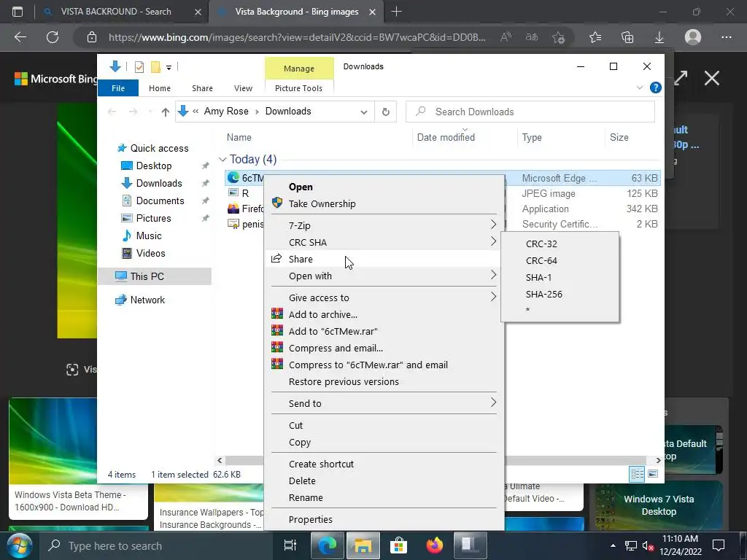Viewport: 747px width, 560px height.
Task: Open the Picture Tools tab
Action: coord(298,88)
